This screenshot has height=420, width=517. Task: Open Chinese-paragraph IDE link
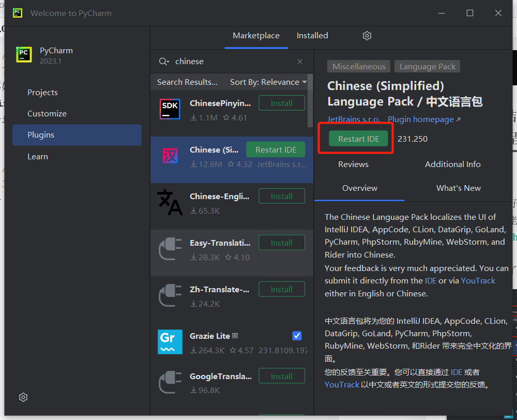click(x=457, y=372)
